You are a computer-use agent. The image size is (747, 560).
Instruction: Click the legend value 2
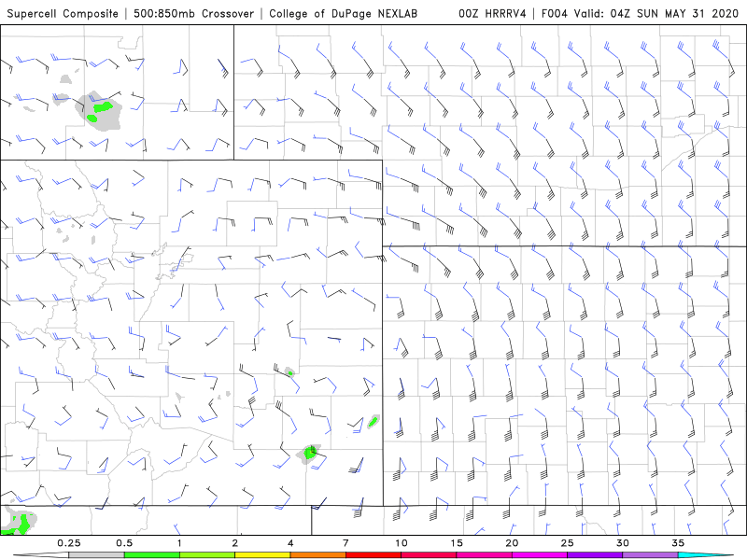click(x=235, y=543)
